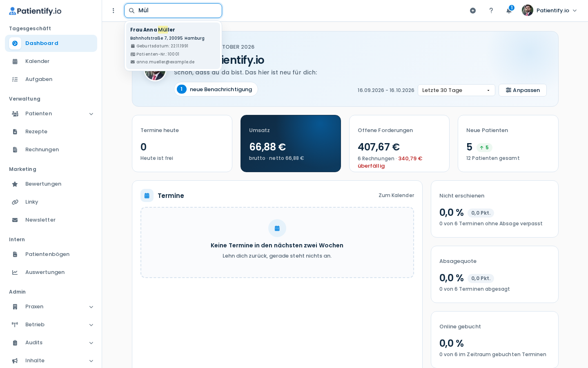Open Kalender from the sidebar
Screen dimensions: 588x368
(51, 61)
